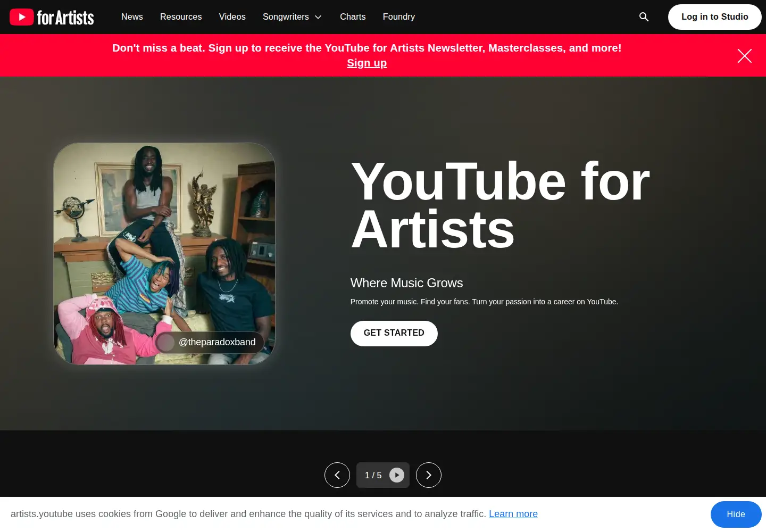Open the Charts menu item
The image size is (766, 532).
353,17
